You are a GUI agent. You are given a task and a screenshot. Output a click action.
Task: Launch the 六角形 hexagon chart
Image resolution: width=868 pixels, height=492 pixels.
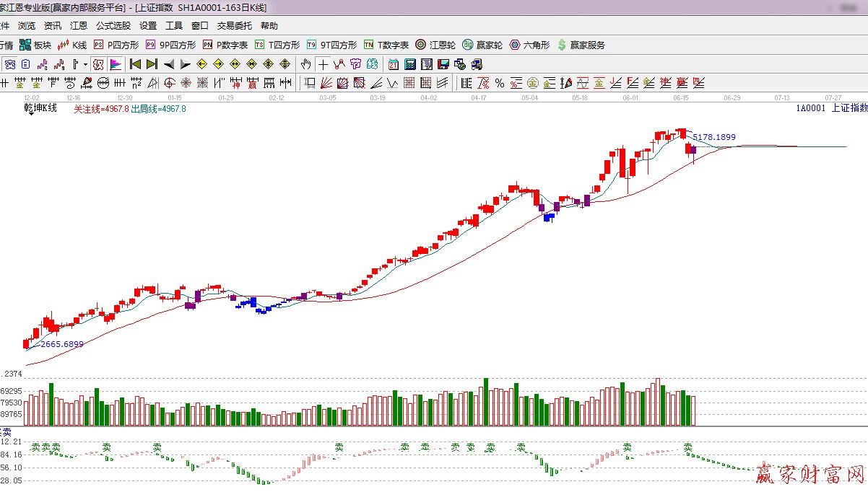coord(529,45)
